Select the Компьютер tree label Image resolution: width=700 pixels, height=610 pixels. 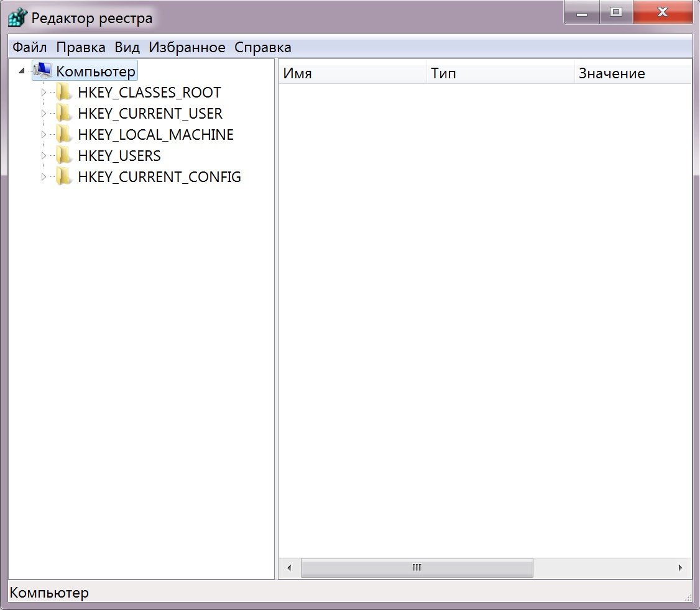coord(96,71)
